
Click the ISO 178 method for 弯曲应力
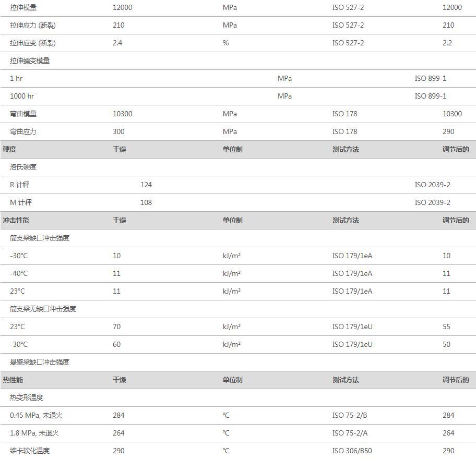coord(344,131)
